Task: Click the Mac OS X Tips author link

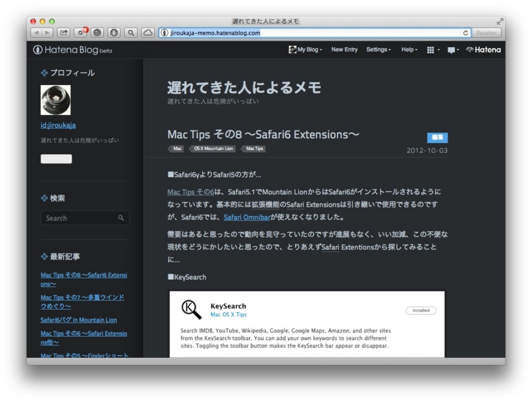Action: 228,314
